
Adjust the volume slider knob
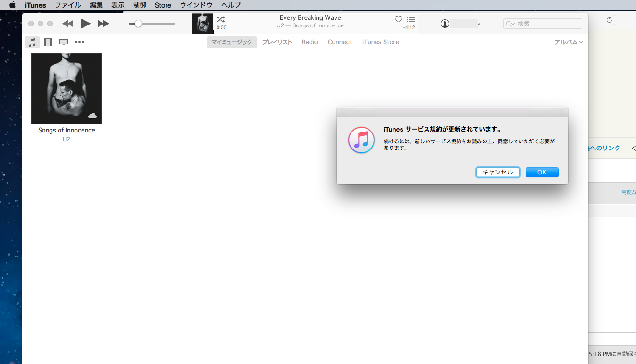[x=138, y=24]
